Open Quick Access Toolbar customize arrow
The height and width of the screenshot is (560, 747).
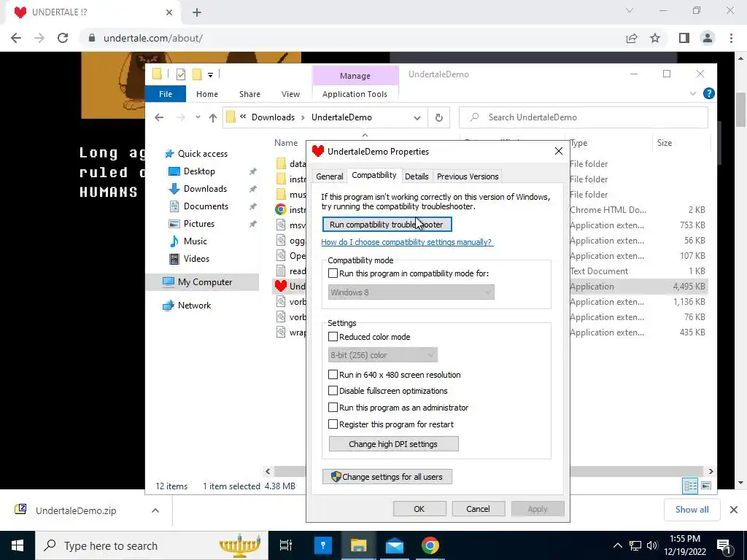click(x=210, y=75)
